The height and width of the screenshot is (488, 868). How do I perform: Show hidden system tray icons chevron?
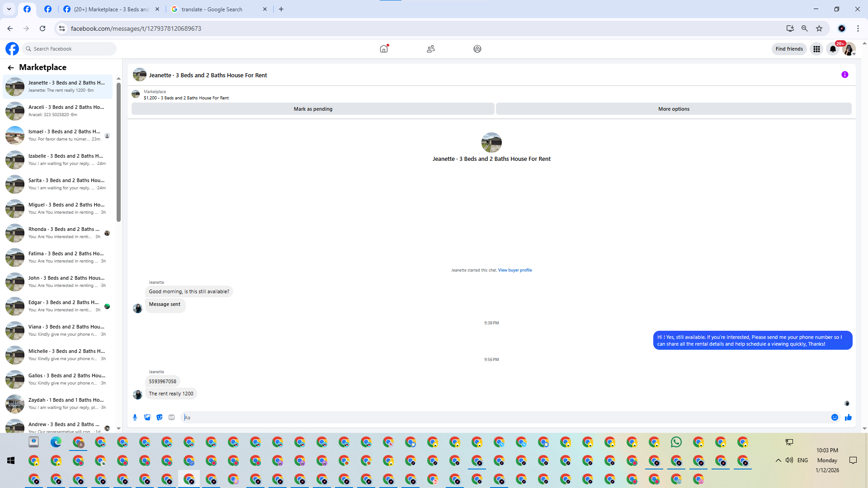coord(778,460)
